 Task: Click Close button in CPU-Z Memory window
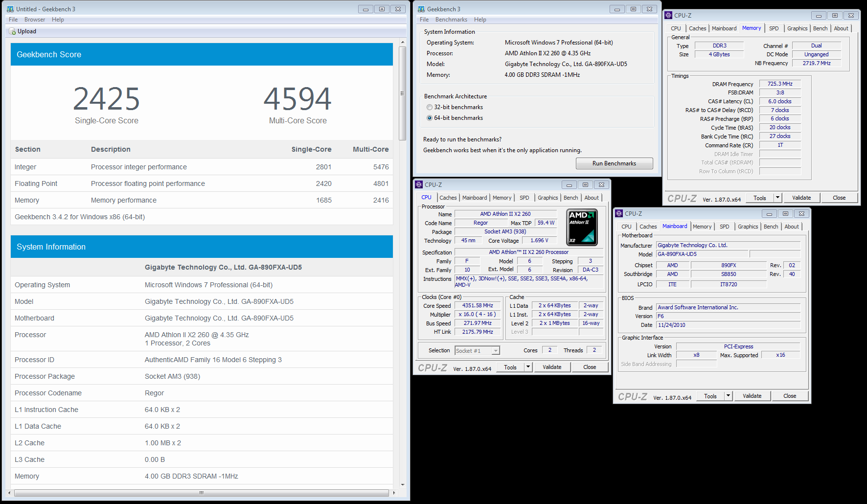[839, 198]
